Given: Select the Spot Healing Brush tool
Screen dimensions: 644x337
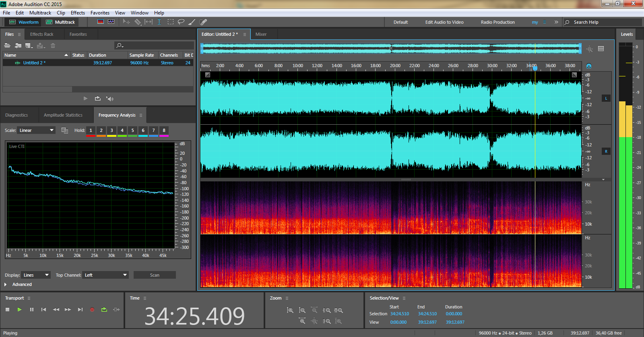Looking at the screenshot, I should pyautogui.click(x=203, y=22).
